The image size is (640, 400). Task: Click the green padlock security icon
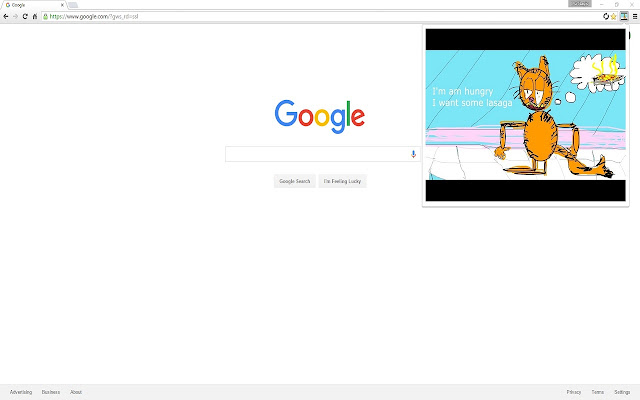pos(46,16)
